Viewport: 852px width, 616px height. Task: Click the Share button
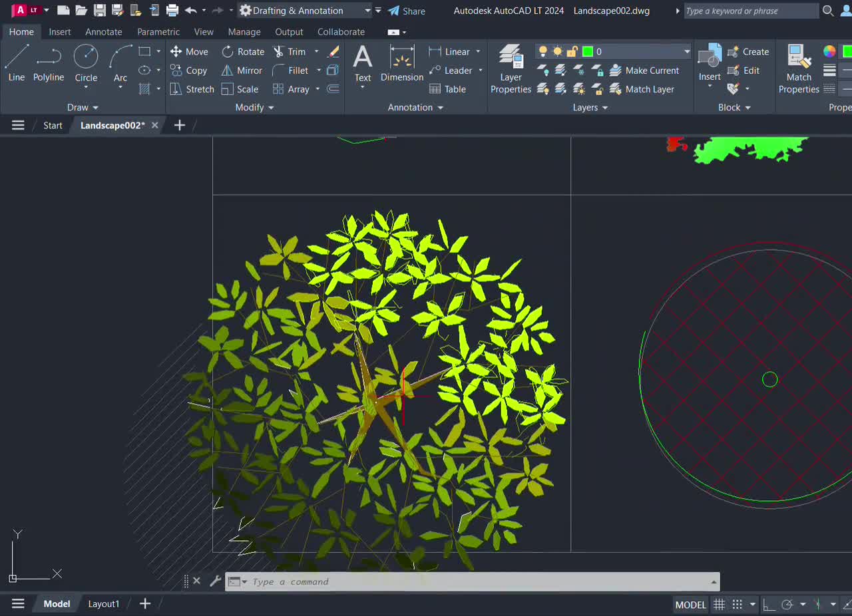point(407,11)
